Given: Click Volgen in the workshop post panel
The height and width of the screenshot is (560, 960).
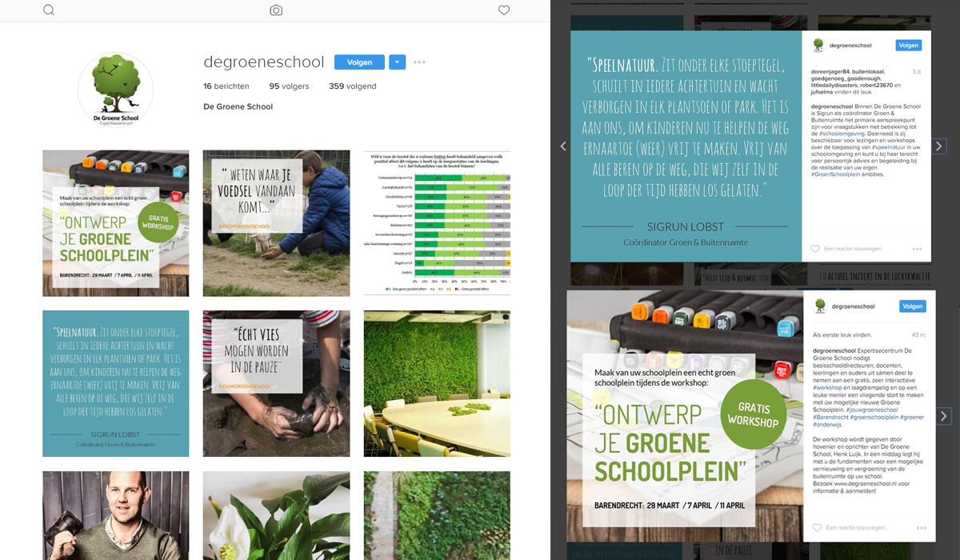Looking at the screenshot, I should [x=912, y=306].
